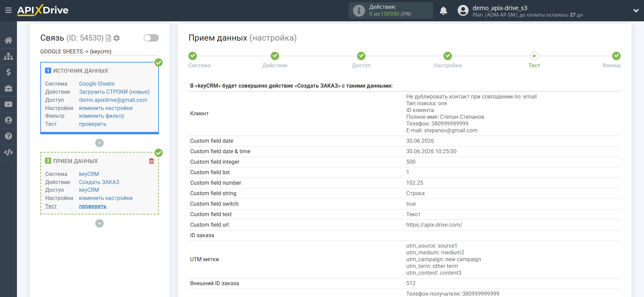The height and width of the screenshot is (297, 644).
Task: Click the Действия usage counter
Action: (x=391, y=10)
